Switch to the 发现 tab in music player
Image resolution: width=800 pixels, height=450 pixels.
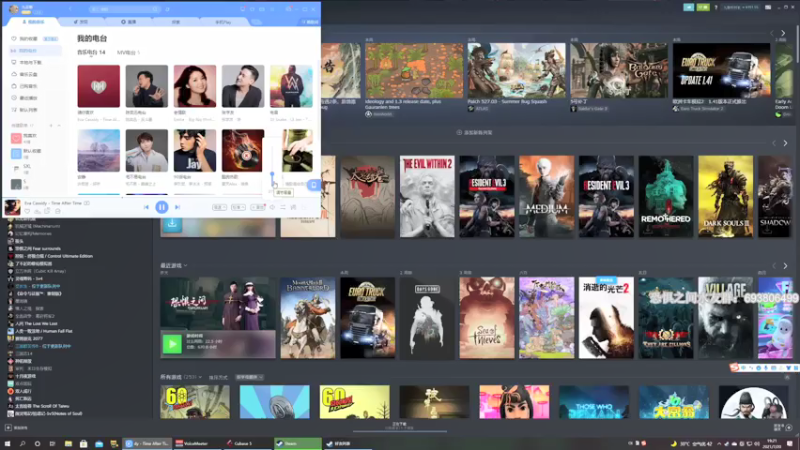coord(81,22)
